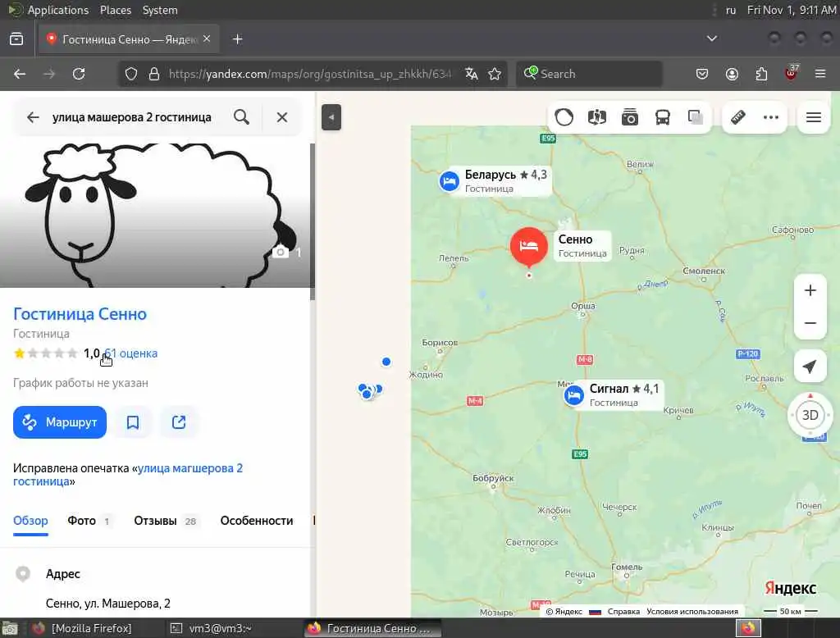The image size is (840, 638).
Task: Switch to the Особенности tab
Action: tap(257, 521)
